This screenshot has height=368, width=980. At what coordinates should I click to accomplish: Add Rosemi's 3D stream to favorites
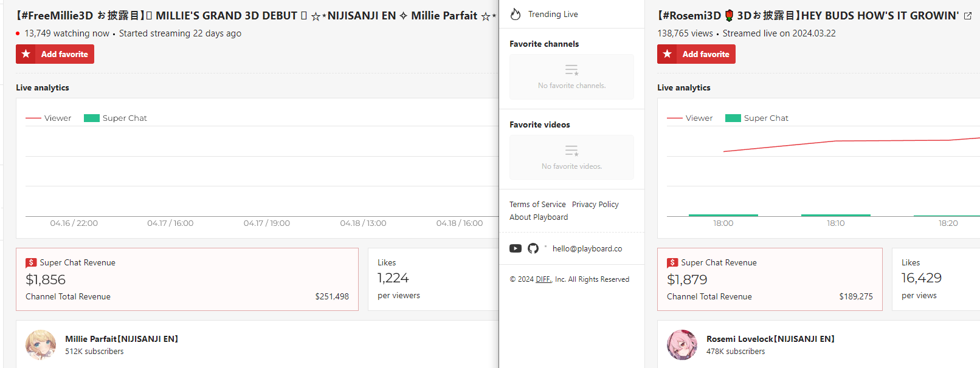click(696, 54)
